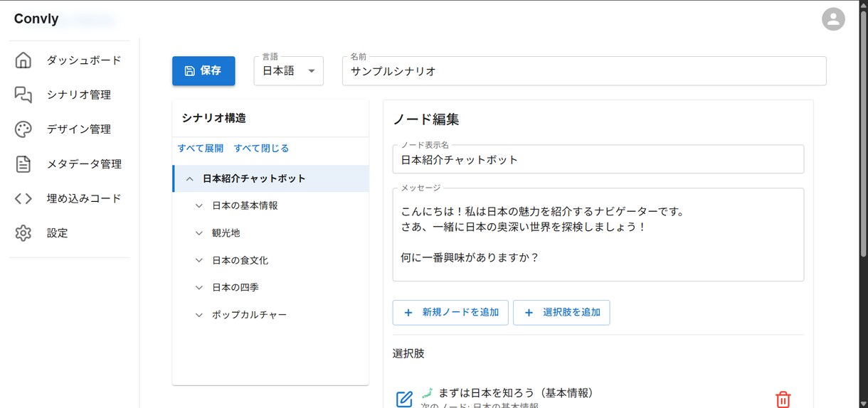Click the 新規ノードを追加 button
Image resolution: width=868 pixels, height=408 pixels.
point(450,312)
